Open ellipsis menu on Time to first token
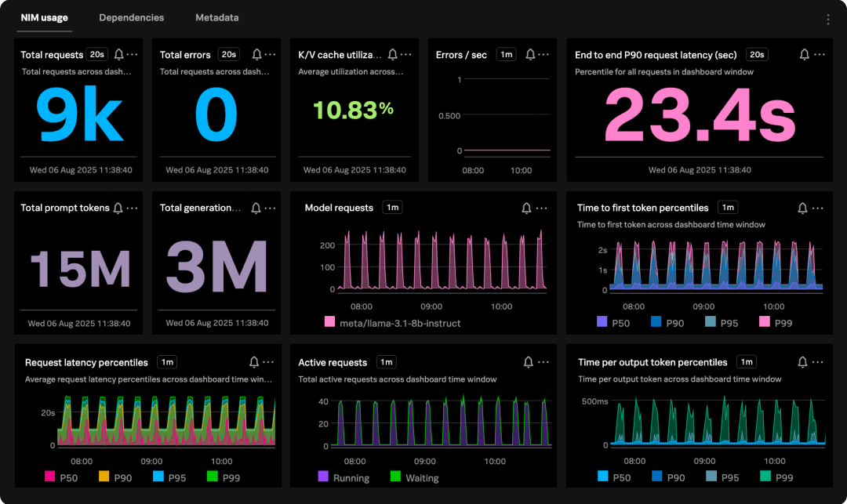This screenshot has width=847, height=504. 818,208
